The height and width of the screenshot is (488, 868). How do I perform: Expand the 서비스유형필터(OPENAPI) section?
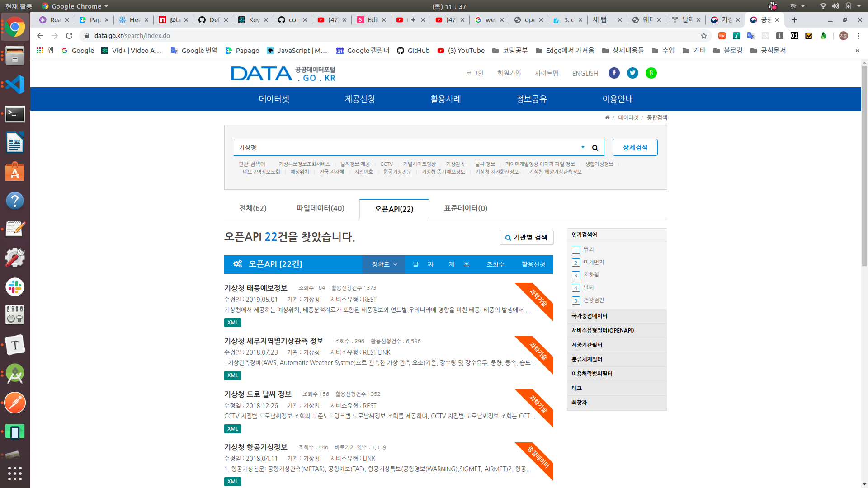click(x=602, y=330)
